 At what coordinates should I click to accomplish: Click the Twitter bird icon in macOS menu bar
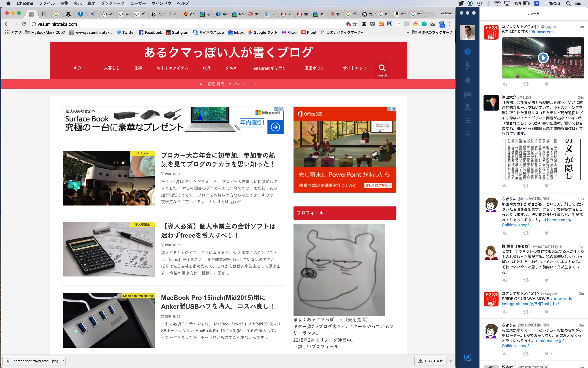click(461, 3)
